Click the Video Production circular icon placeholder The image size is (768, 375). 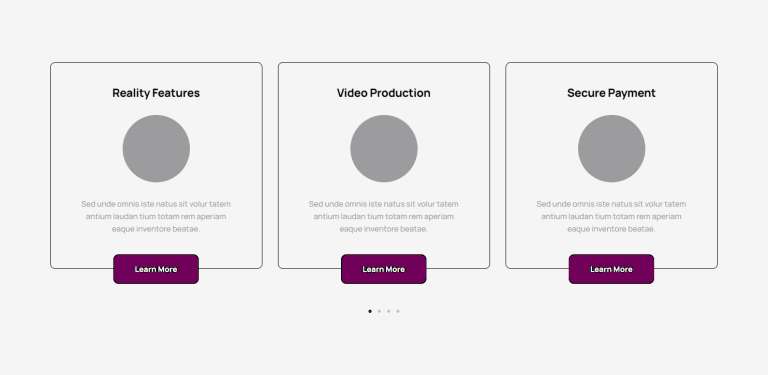[x=384, y=148]
